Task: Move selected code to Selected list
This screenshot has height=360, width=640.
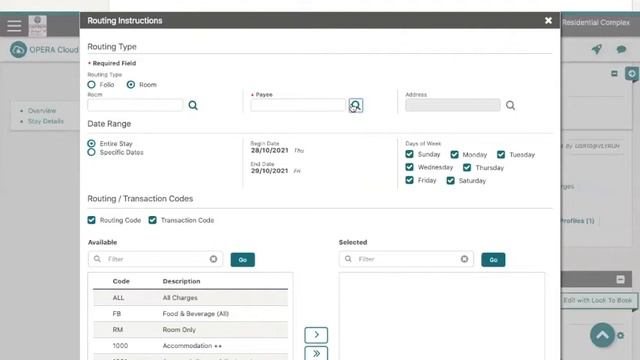Action: [x=316, y=335]
